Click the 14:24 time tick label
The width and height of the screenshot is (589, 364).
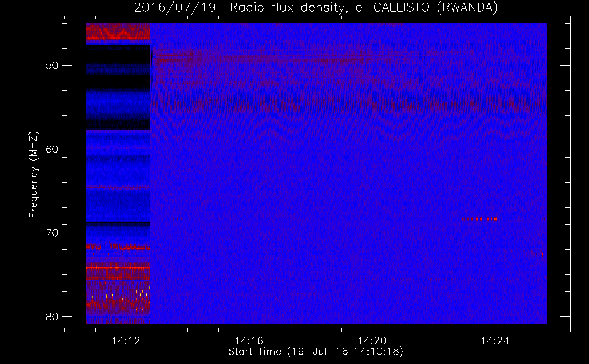pos(495,341)
